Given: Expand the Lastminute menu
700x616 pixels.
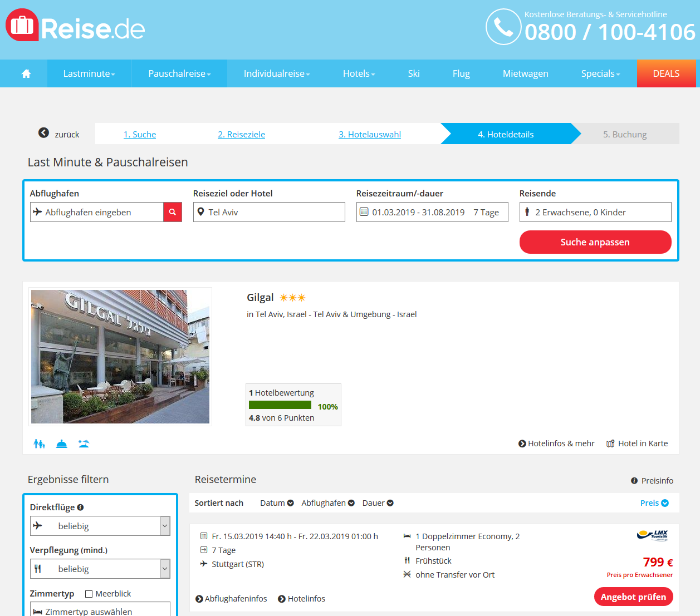Looking at the screenshot, I should pyautogui.click(x=89, y=73).
